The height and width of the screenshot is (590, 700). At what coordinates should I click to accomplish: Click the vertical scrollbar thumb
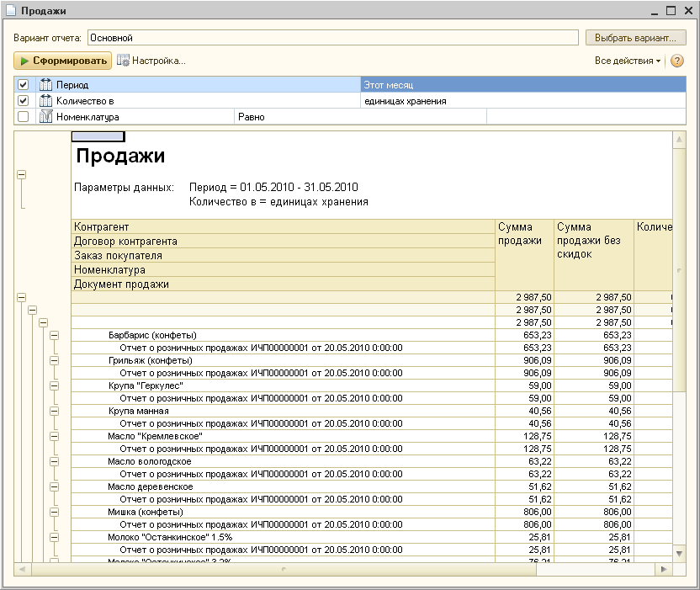click(x=679, y=270)
